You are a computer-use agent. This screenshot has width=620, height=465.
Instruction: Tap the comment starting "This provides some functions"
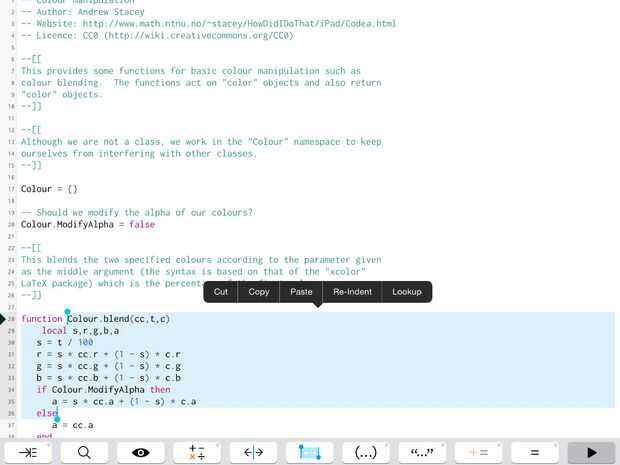coord(191,71)
